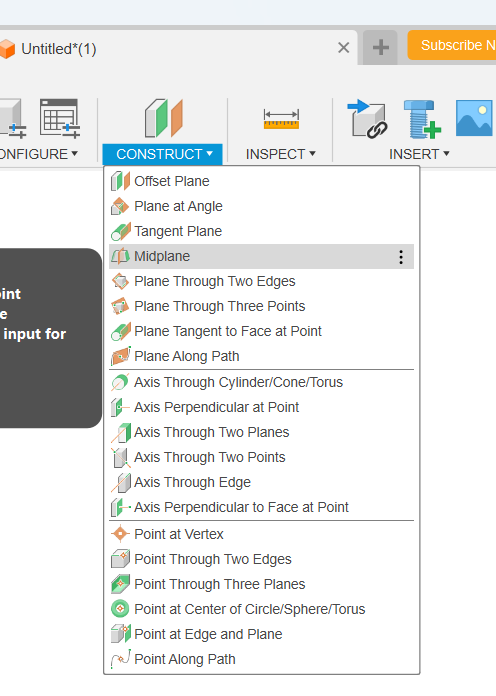The height and width of the screenshot is (696, 496).
Task: Click the Point at Vertex icon
Action: coord(120,534)
